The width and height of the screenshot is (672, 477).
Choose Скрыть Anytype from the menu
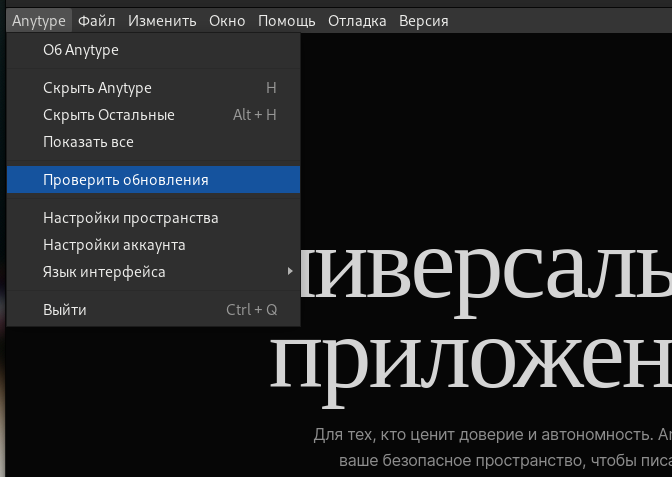point(153,88)
